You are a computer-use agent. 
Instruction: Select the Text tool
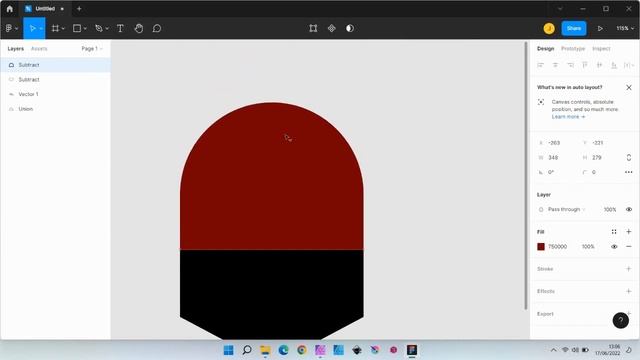pyautogui.click(x=120, y=29)
